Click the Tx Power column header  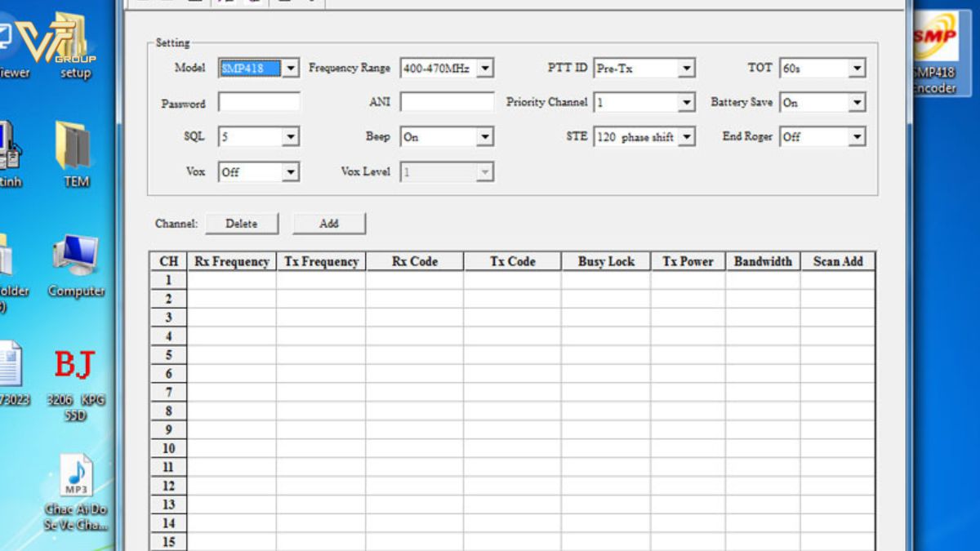pyautogui.click(x=688, y=261)
